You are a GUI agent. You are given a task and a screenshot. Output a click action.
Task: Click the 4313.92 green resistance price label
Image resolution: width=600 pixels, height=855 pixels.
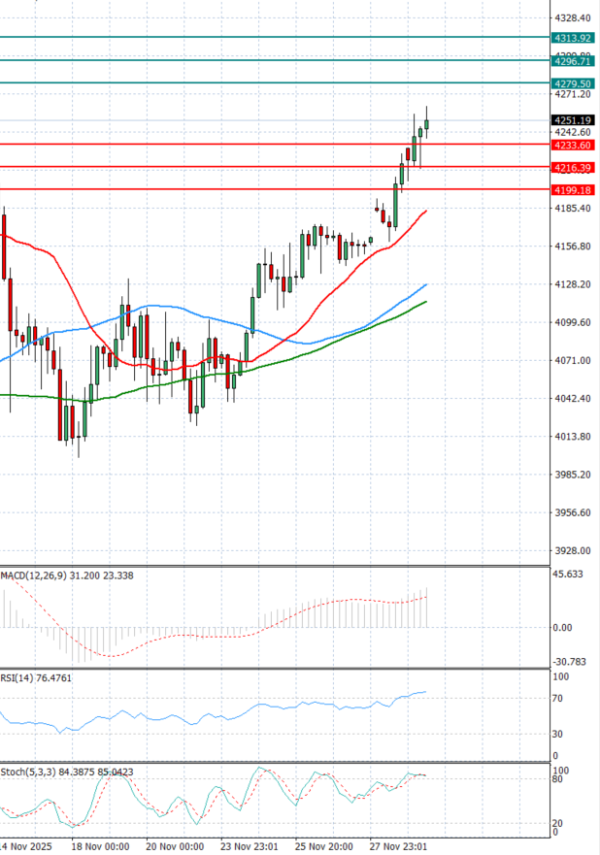[574, 38]
